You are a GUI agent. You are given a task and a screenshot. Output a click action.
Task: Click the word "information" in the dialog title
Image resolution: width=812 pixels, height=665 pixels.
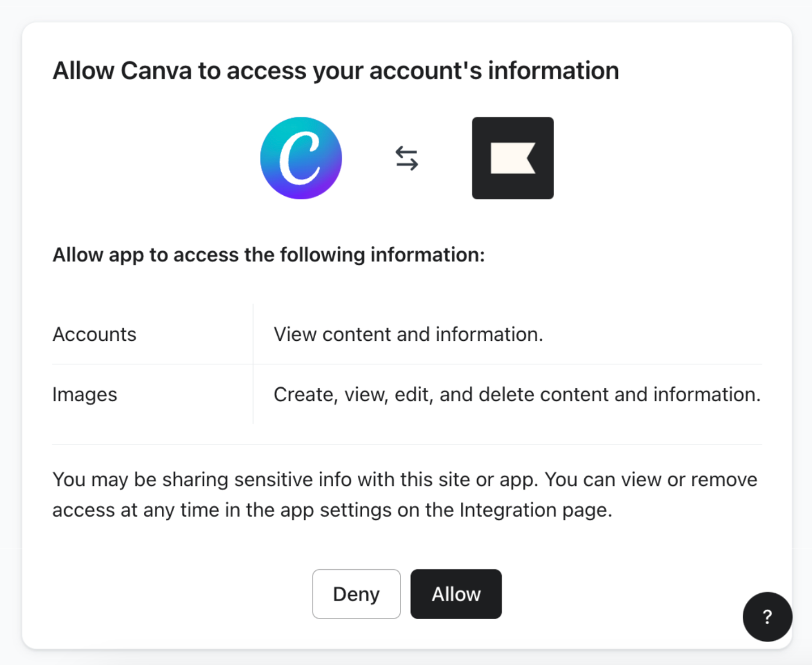(553, 71)
